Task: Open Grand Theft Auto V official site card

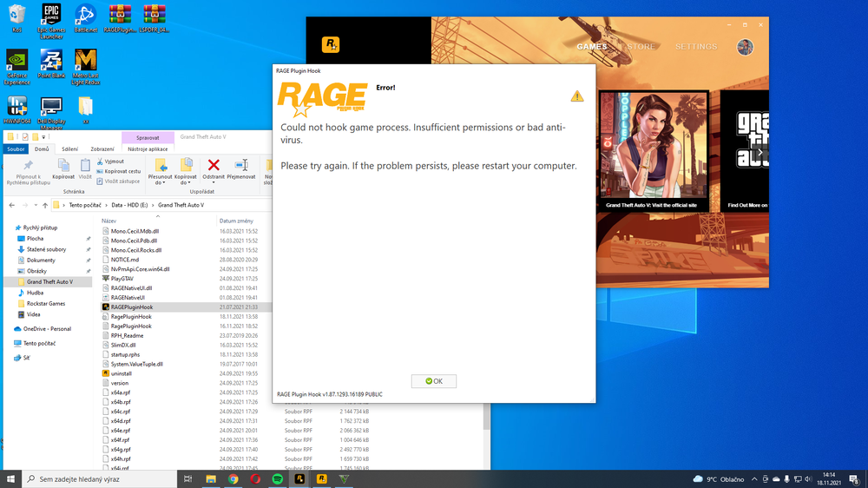Action: click(654, 151)
